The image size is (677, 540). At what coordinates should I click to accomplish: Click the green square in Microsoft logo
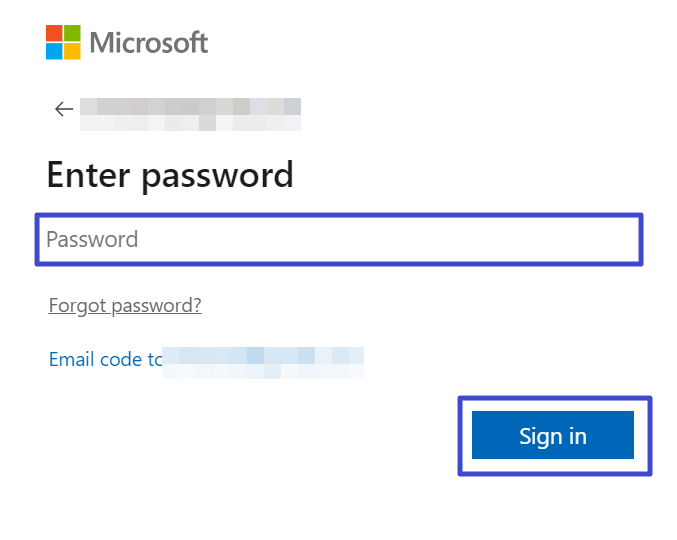pyautogui.click(x=71, y=33)
